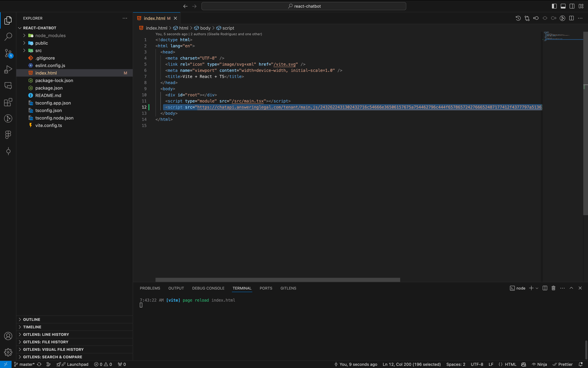Split the terminal panel
The height and width of the screenshot is (368, 588).
point(545,288)
